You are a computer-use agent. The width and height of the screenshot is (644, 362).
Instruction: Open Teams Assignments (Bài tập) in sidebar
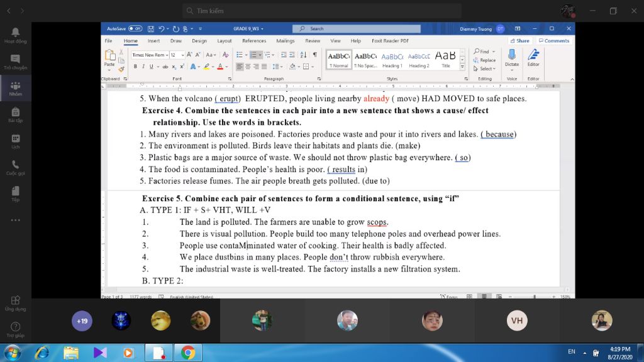coord(16,115)
